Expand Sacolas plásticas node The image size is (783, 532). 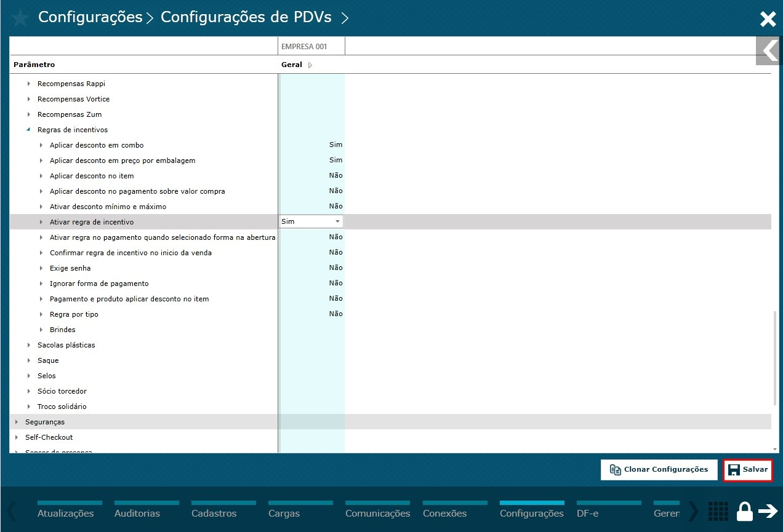pyautogui.click(x=29, y=345)
